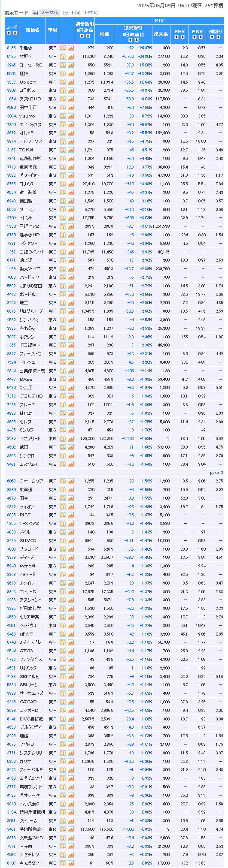Open book icon for ライオン row
Viewport: 228px width, 868px height.
63,506
